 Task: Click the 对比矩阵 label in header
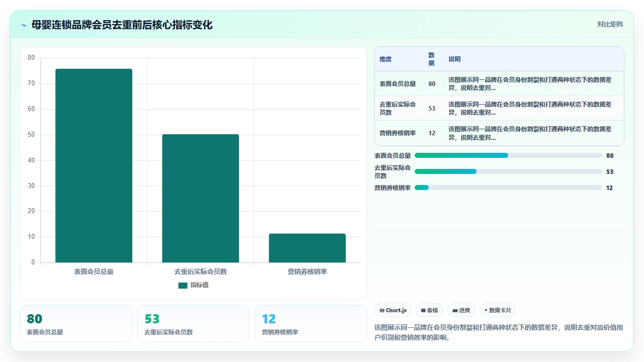click(610, 25)
